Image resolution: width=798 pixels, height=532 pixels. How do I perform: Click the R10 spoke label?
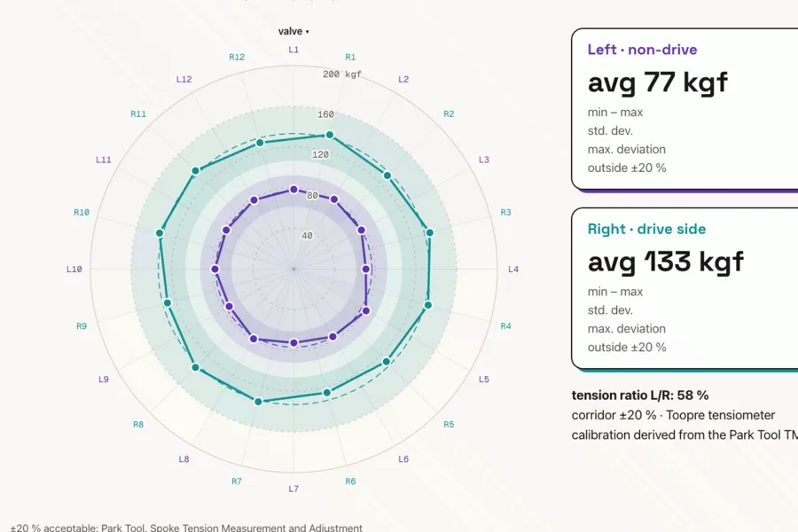point(82,212)
